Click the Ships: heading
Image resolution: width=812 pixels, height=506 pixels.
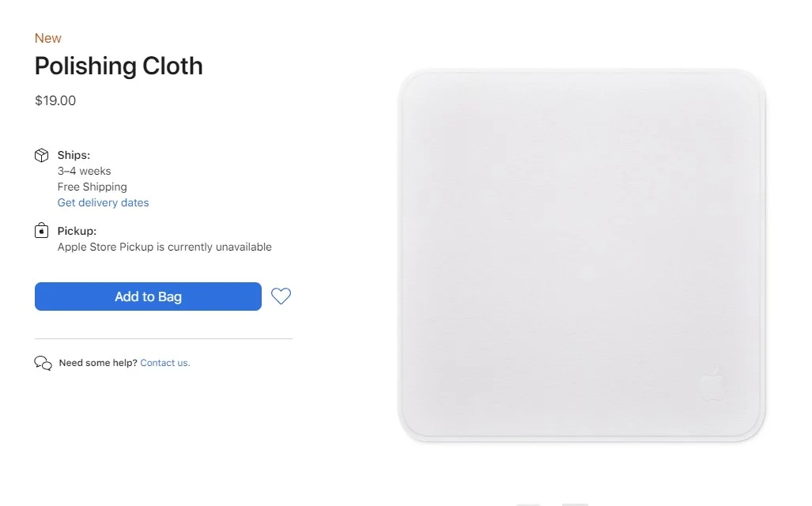74,155
